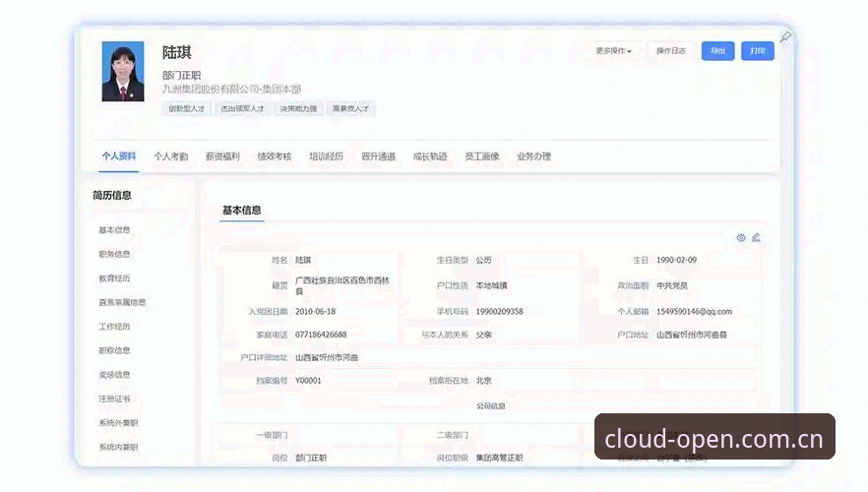Click the company name 九洲集团股份有限公司-集团本部
Viewport: 868px width, 492px height.
pyautogui.click(x=231, y=90)
